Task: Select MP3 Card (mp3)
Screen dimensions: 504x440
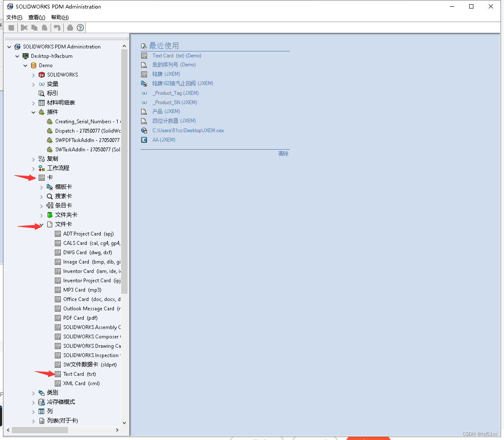Action: pos(82,290)
